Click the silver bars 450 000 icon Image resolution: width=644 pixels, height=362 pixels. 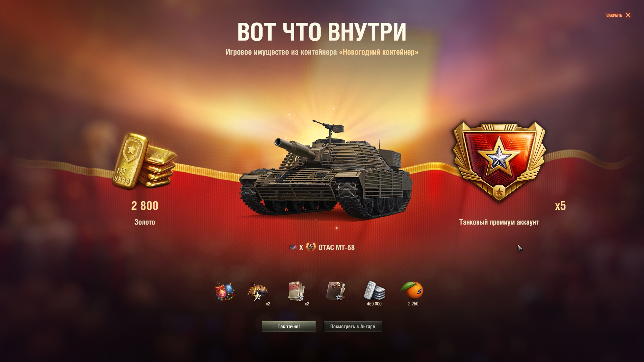374,290
